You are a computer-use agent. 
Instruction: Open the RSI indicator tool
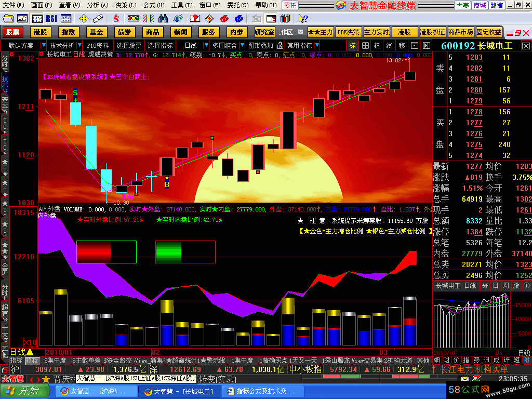click(51, 18)
